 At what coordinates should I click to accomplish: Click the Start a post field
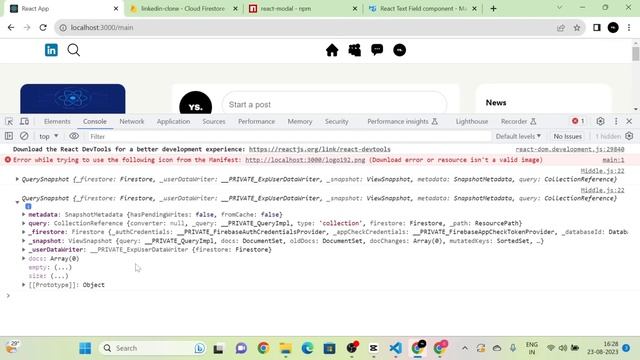(334, 104)
